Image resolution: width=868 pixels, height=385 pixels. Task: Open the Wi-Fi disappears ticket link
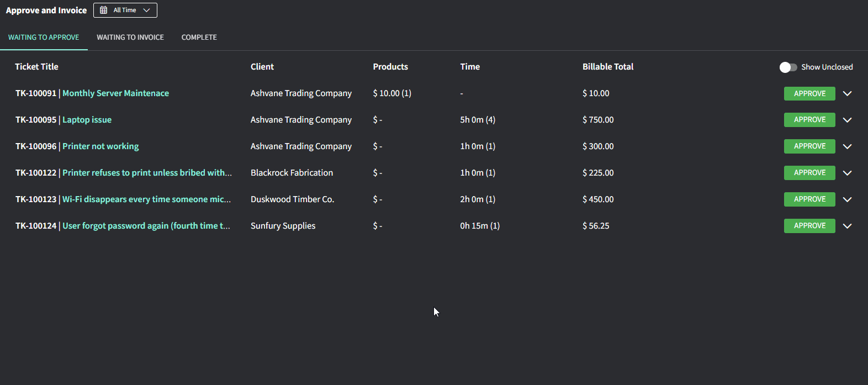(146, 199)
